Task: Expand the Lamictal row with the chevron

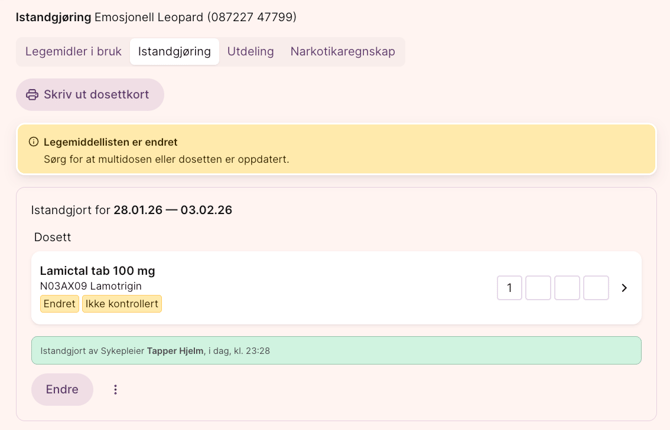Action: coord(624,288)
